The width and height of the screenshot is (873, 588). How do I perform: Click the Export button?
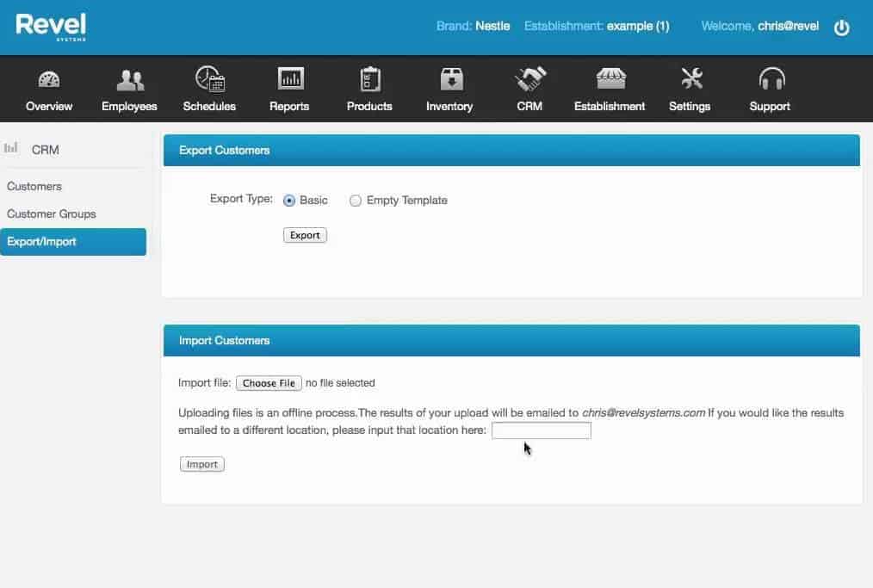pos(305,235)
